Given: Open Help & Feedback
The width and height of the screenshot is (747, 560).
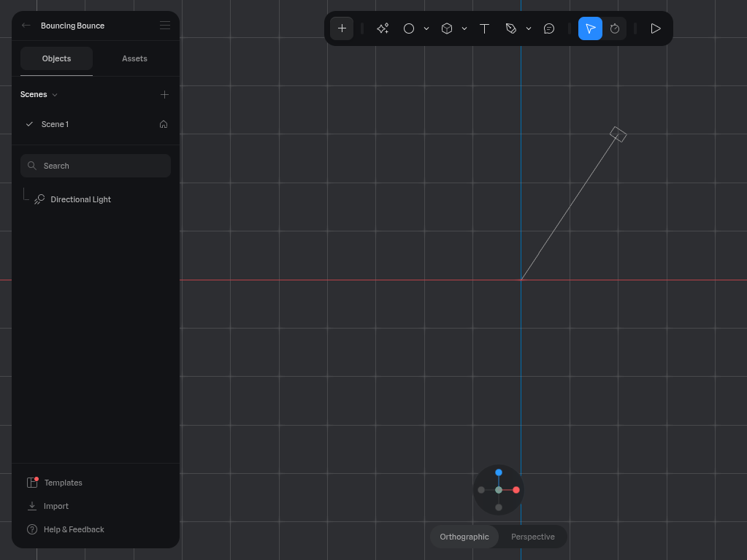Looking at the screenshot, I should click(x=65, y=529).
